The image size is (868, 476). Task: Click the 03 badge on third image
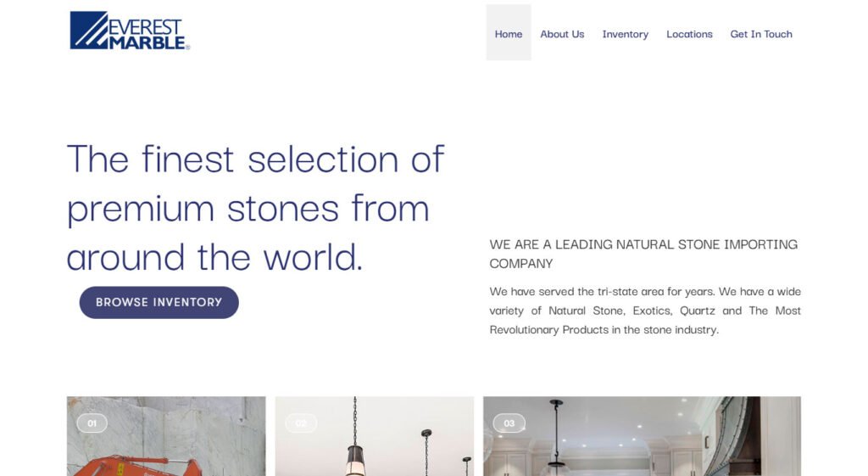pyautogui.click(x=509, y=423)
